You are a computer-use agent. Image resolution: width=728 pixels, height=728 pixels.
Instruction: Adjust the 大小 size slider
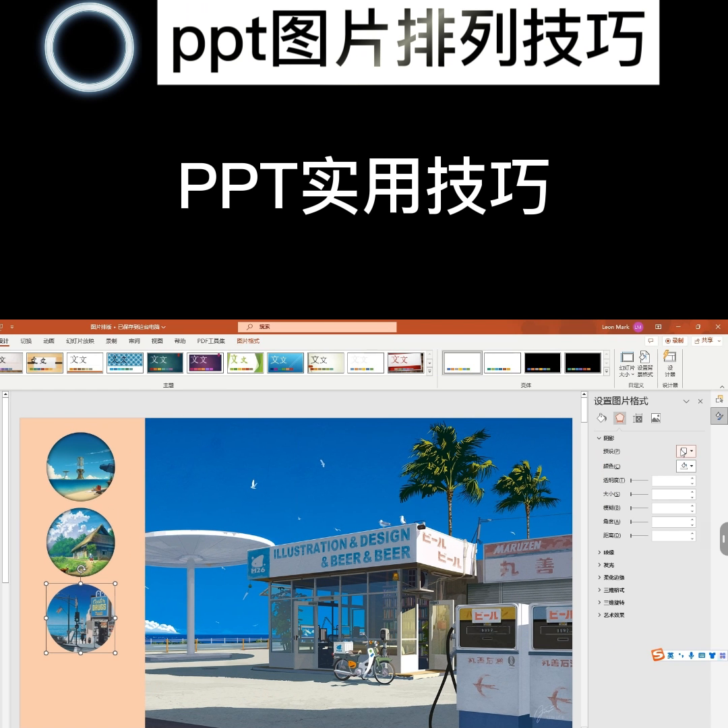(639, 495)
